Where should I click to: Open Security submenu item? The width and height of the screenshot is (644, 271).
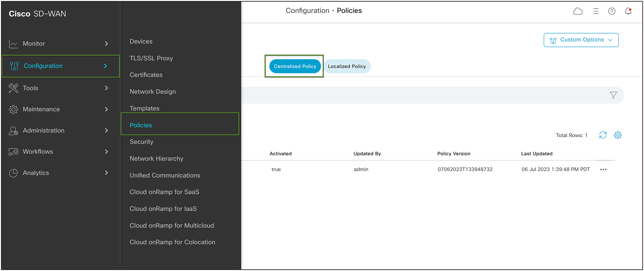(x=141, y=142)
